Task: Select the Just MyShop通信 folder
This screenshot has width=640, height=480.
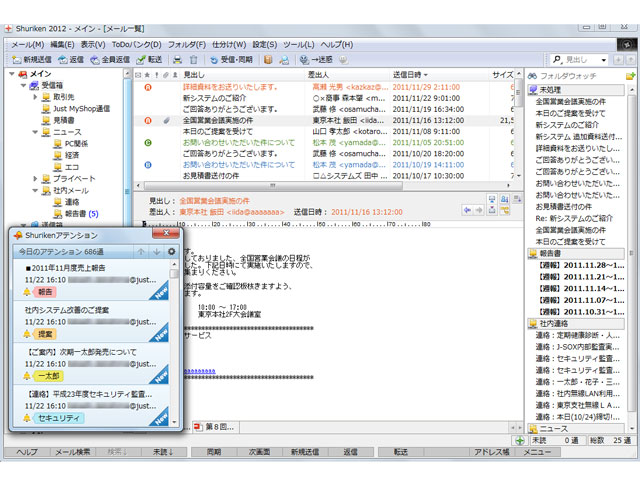Action: (x=76, y=109)
